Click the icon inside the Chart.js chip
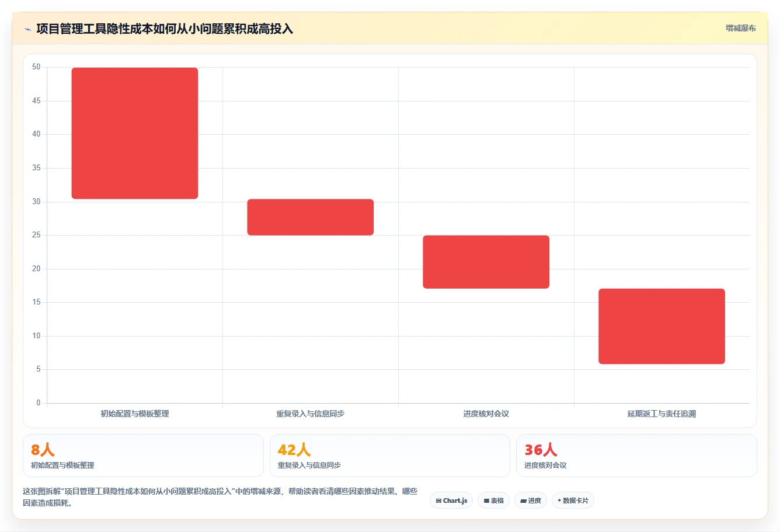Image resolution: width=780 pixels, height=532 pixels. pos(438,501)
